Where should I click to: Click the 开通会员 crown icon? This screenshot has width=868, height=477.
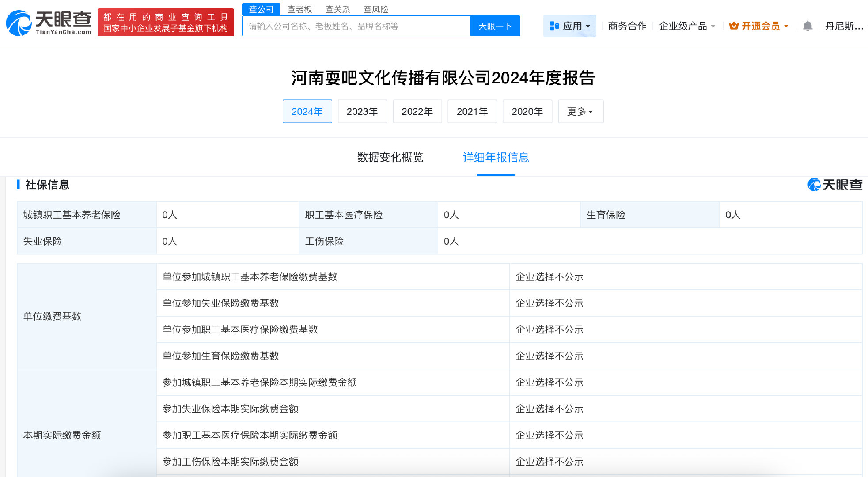click(733, 26)
